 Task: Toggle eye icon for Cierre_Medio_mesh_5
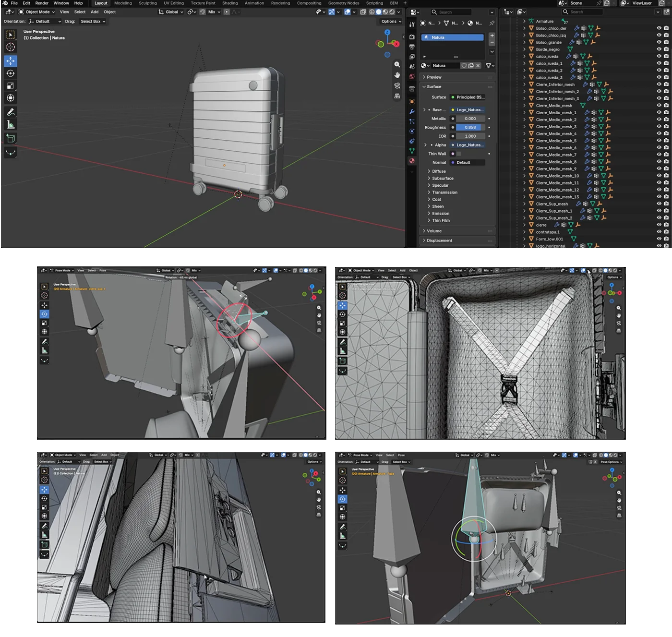click(x=659, y=141)
